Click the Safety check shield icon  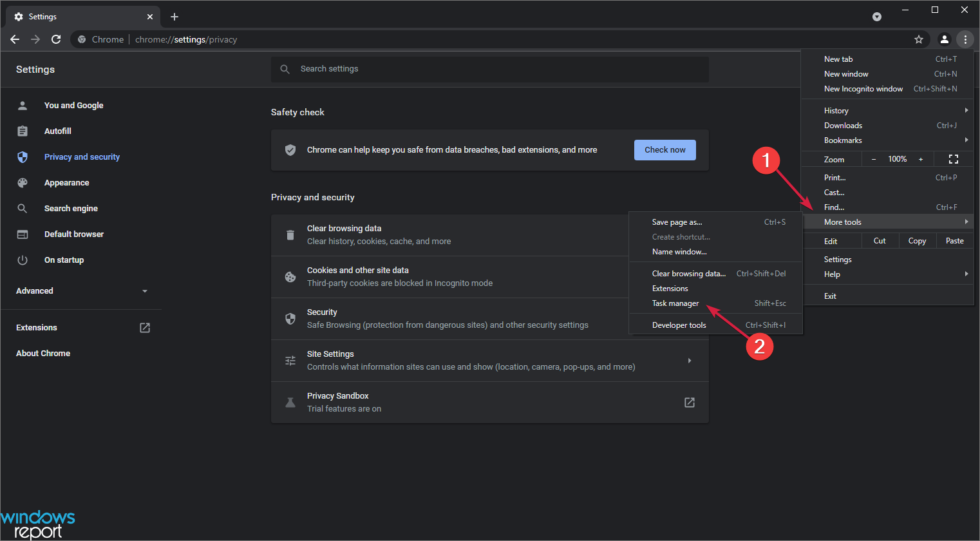coord(290,150)
